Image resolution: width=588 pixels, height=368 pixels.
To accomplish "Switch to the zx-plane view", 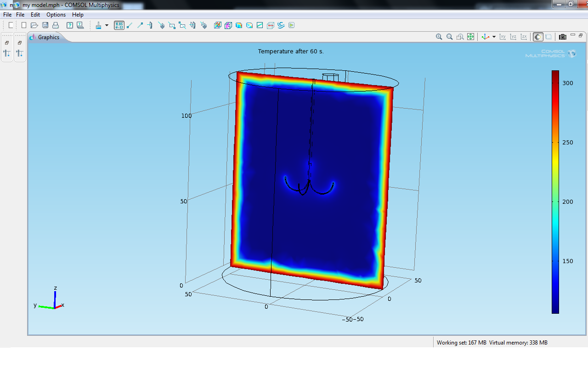I will (524, 37).
